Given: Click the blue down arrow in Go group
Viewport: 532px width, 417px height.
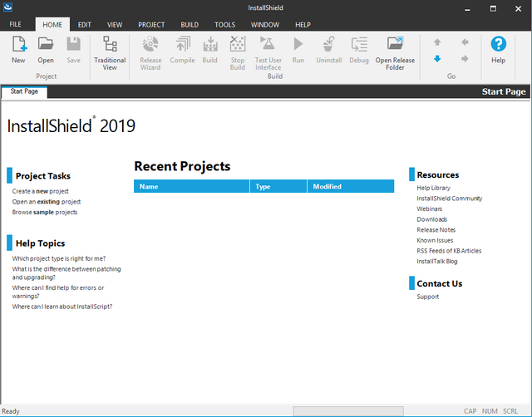Looking at the screenshot, I should tap(437, 58).
